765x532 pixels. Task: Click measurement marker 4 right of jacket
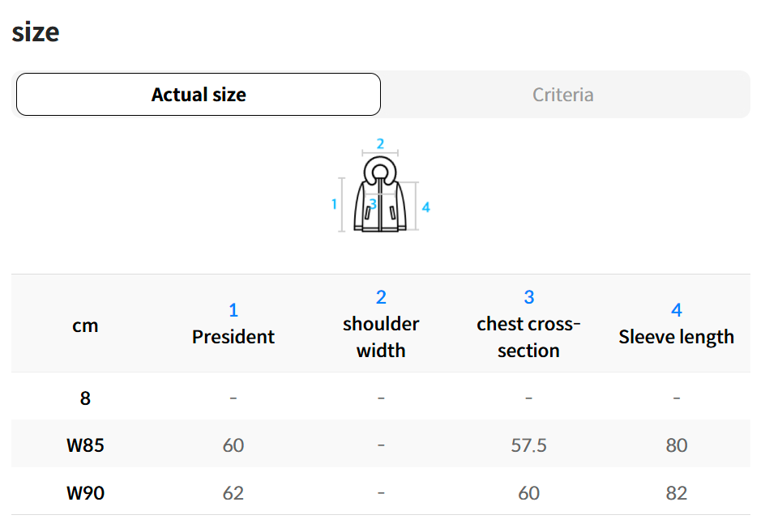425,207
